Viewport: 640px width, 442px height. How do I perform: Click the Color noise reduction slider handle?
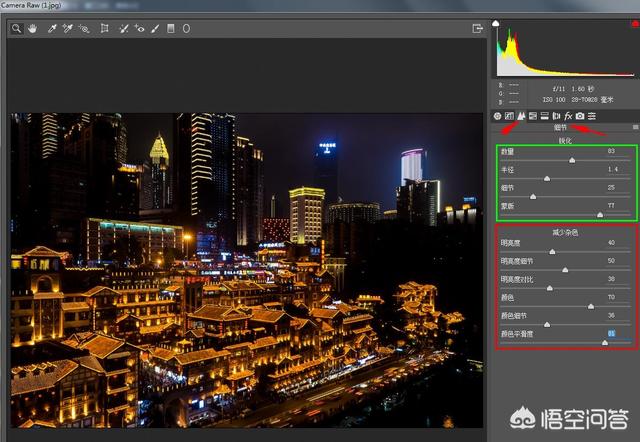coord(591,307)
